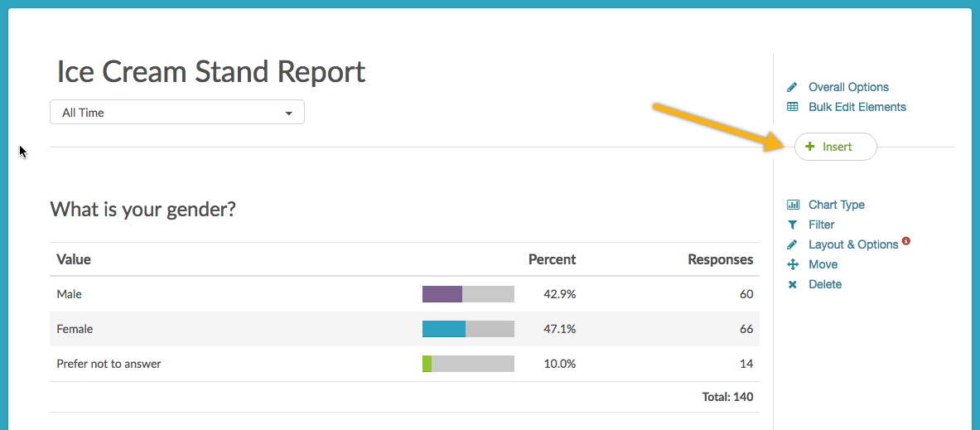Click the Move arrows icon
Viewport: 980px width, 430px height.
pos(793,264)
